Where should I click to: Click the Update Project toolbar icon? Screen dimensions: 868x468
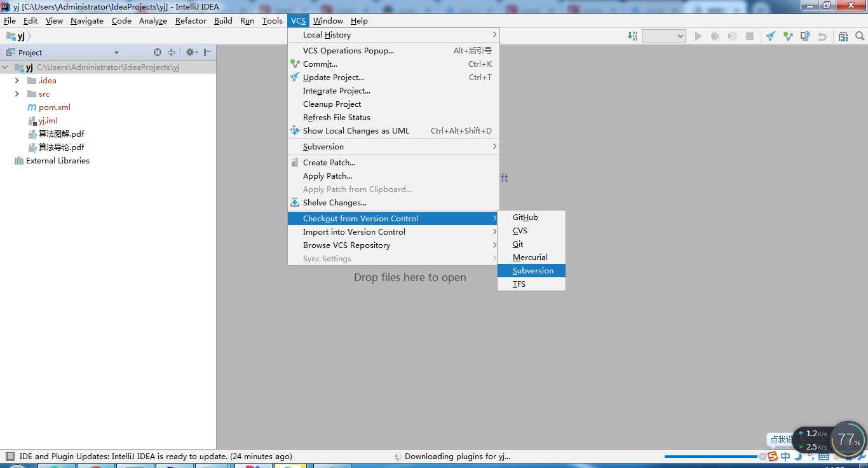tap(771, 36)
